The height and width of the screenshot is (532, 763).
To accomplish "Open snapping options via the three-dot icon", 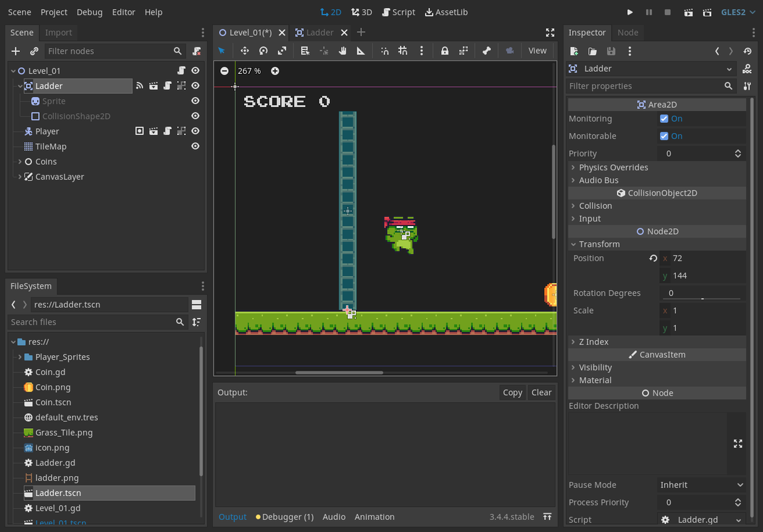I will tap(421, 51).
